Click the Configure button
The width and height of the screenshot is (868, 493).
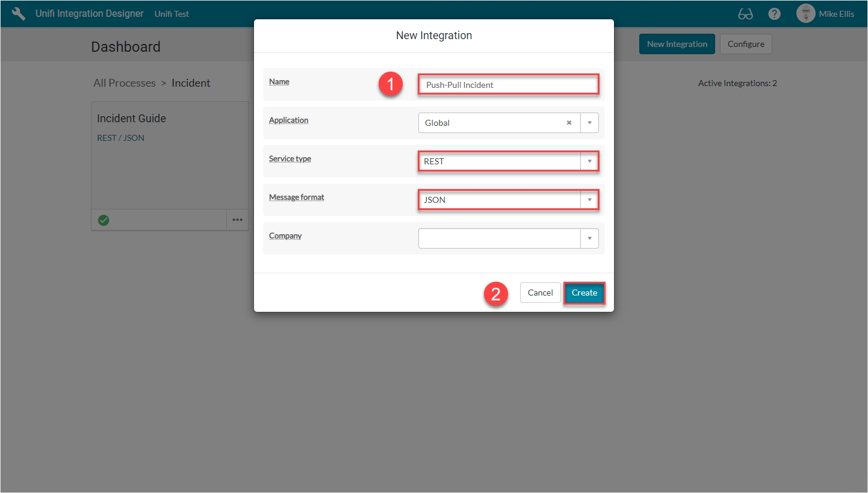click(746, 44)
